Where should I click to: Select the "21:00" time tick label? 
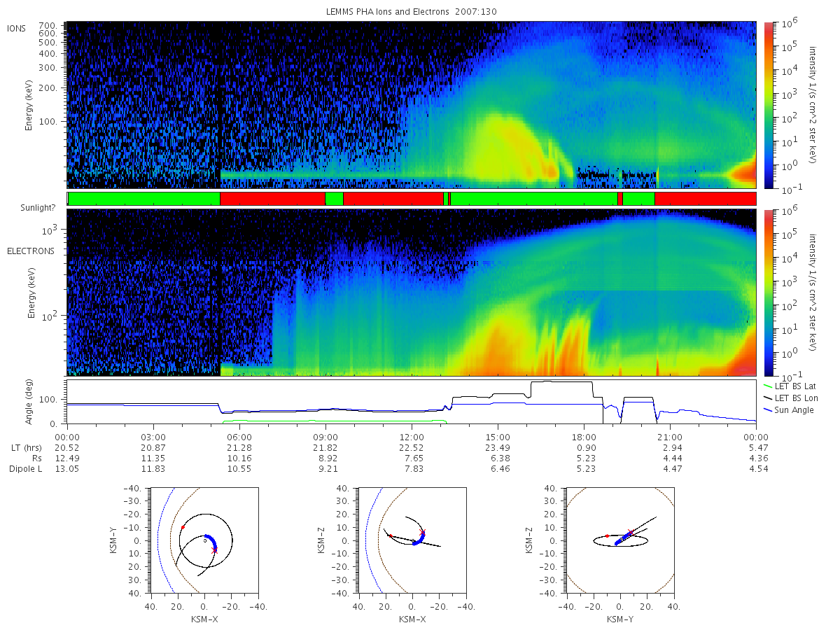670,436
